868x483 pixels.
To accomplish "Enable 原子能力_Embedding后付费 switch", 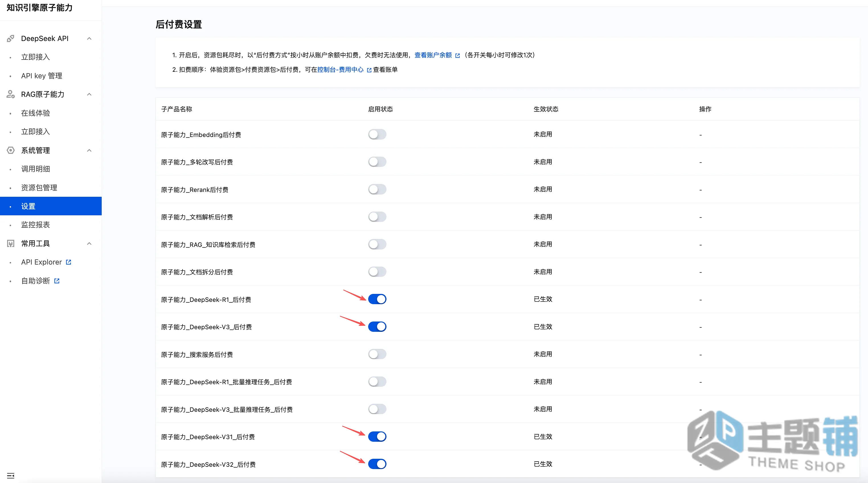I will (x=377, y=134).
